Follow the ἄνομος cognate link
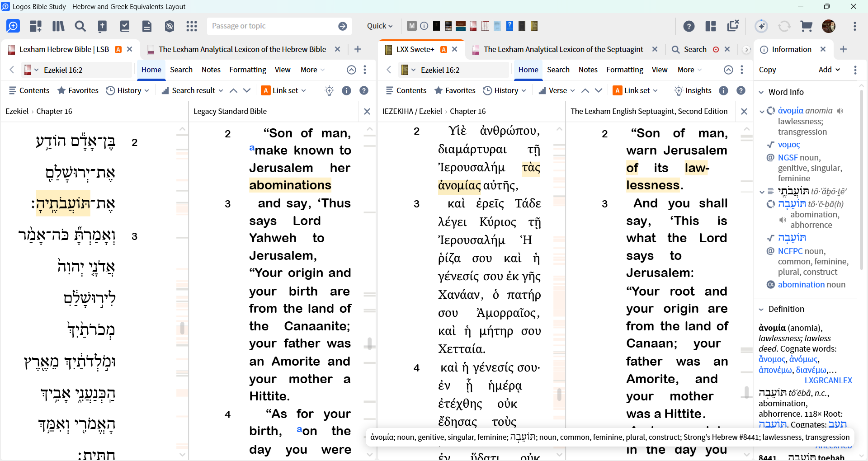The height and width of the screenshot is (461, 868). click(772, 359)
